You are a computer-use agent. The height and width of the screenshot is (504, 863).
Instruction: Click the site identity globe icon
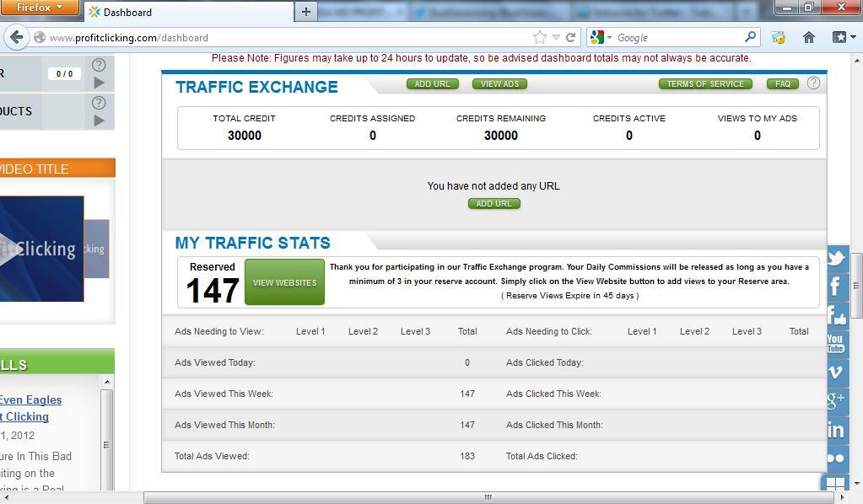pyautogui.click(x=40, y=37)
